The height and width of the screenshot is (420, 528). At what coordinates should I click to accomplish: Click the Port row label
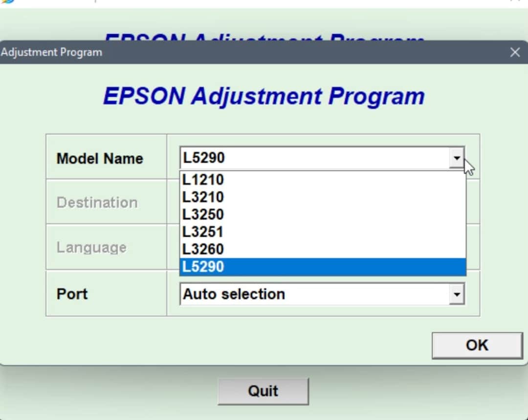point(72,294)
